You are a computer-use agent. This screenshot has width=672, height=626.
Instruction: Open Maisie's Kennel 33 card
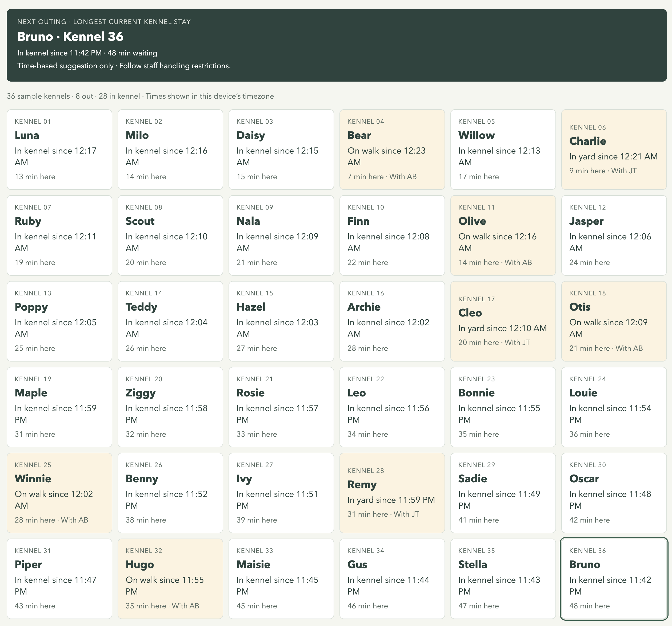(281, 579)
